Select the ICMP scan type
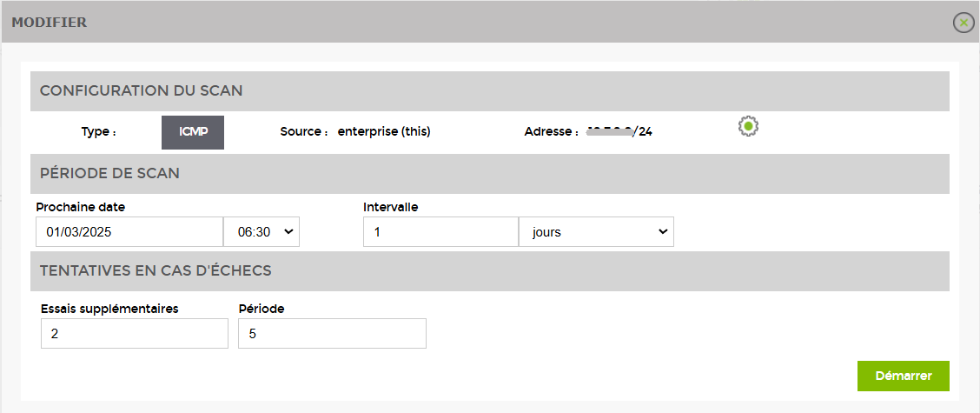This screenshot has height=413, width=980. tap(193, 132)
